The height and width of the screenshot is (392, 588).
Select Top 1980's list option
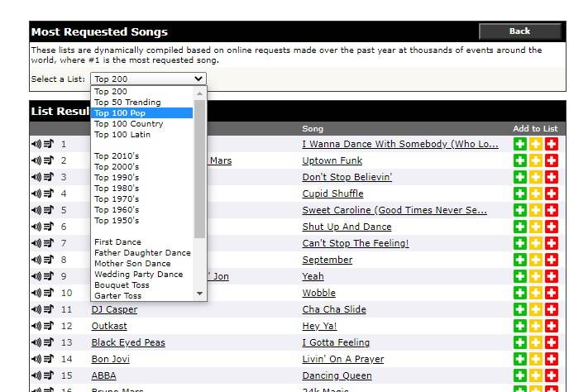[141, 188]
